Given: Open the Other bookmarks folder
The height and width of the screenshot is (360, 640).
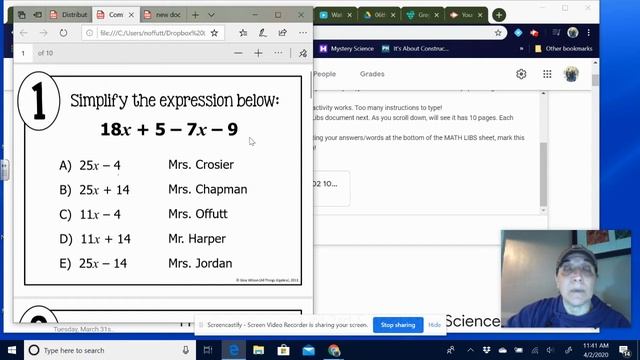Looking at the screenshot, I should point(563,49).
